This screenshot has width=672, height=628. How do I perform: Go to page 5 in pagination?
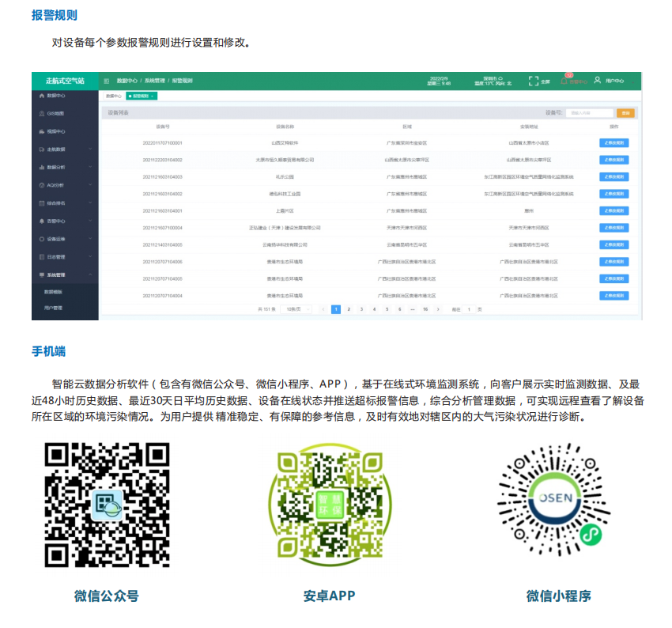(x=387, y=309)
